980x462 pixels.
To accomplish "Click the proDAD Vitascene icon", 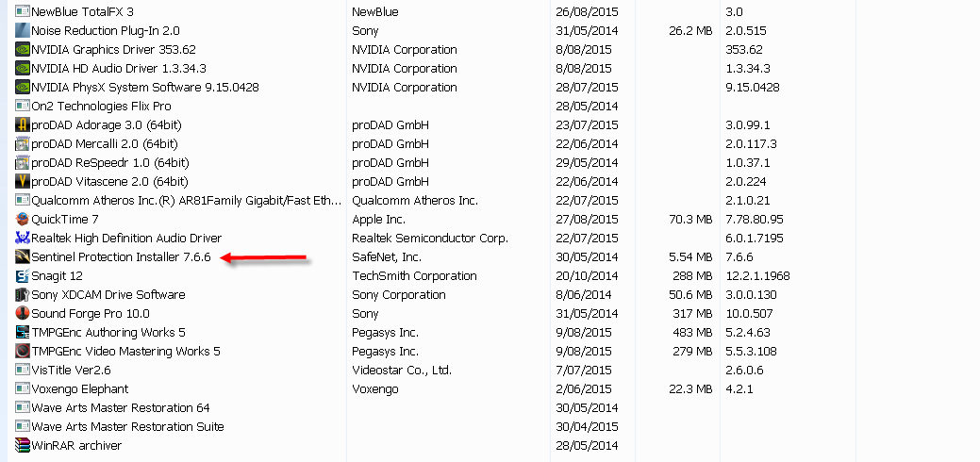I will pyautogui.click(x=23, y=182).
